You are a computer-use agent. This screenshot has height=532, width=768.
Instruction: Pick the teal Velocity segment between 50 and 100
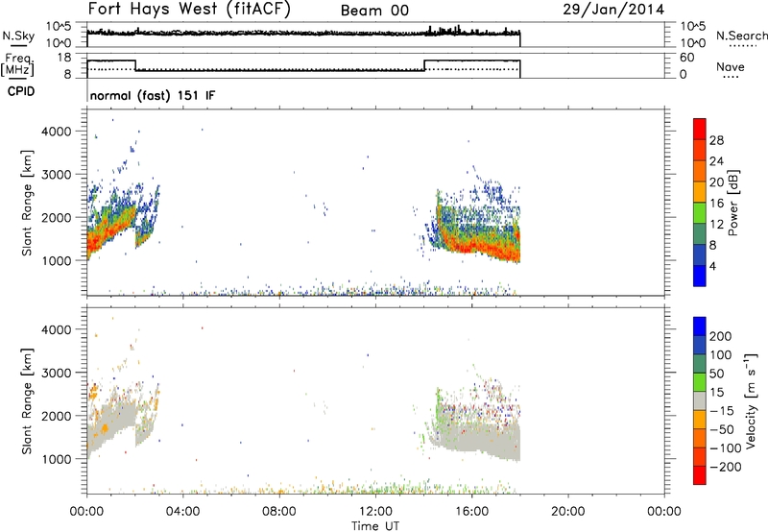700,364
